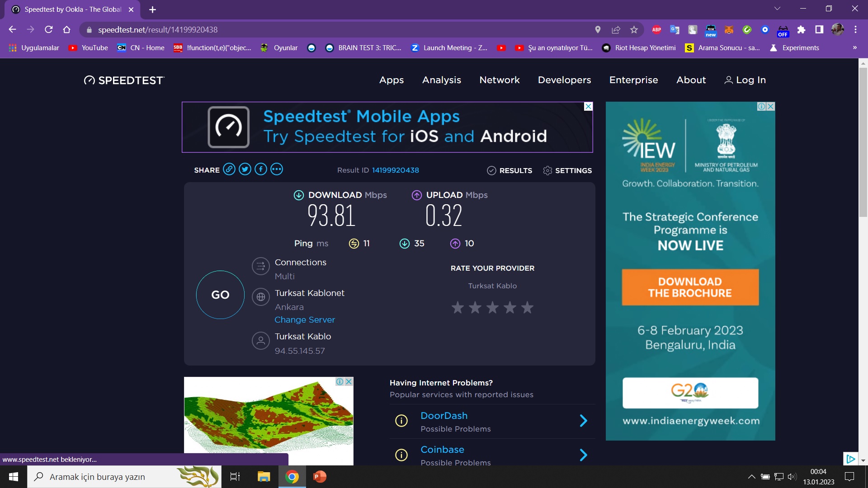
Task: Rate Turksat Kablo five stars
Action: [527, 308]
